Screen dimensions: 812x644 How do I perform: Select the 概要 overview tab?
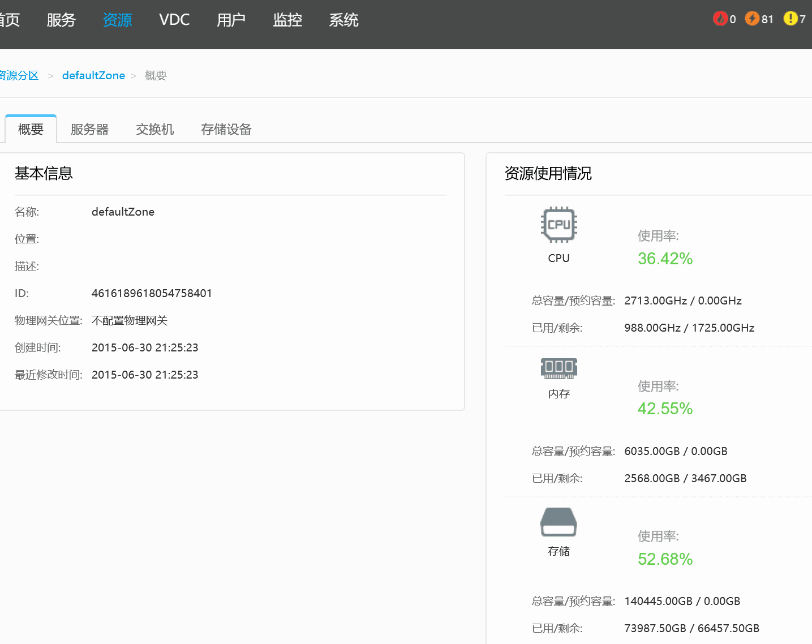(x=31, y=130)
